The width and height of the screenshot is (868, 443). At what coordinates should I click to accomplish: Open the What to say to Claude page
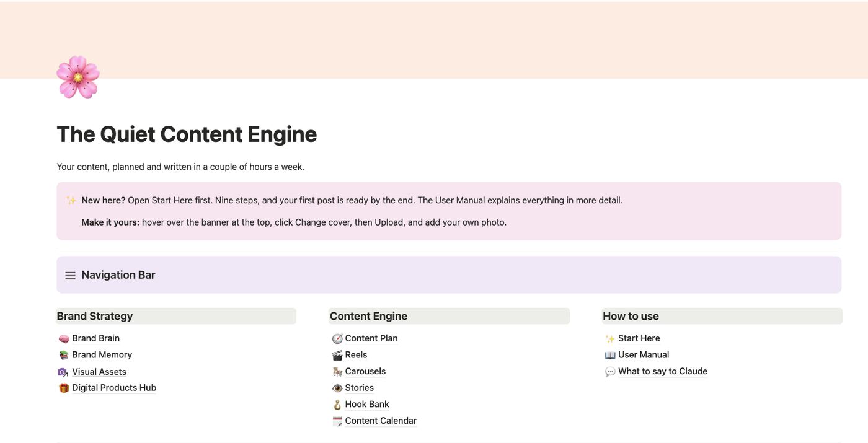663,371
